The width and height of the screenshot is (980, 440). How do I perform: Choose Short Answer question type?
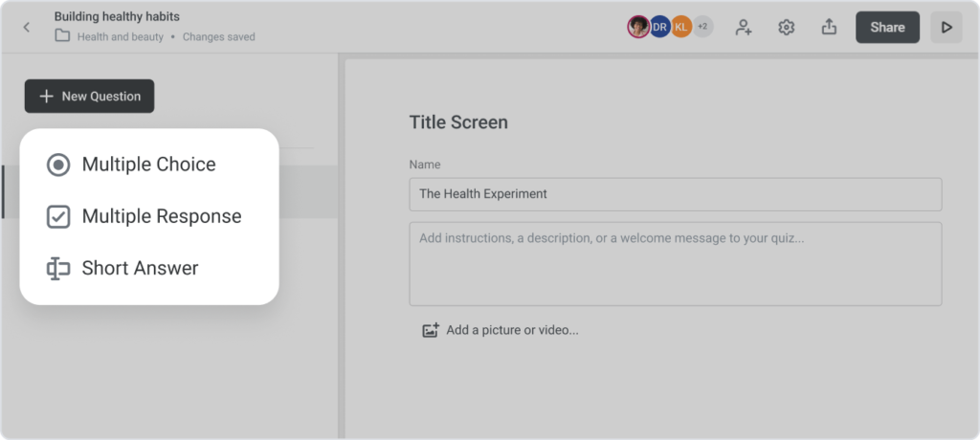tap(148, 268)
